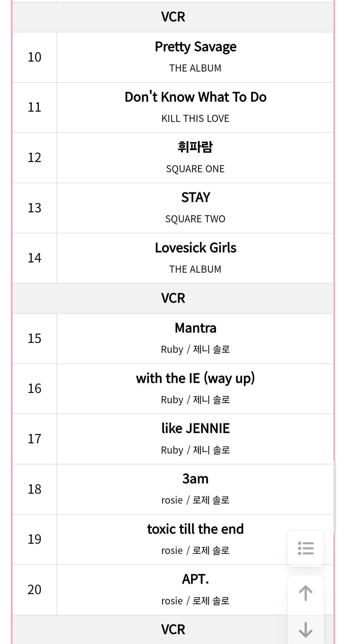Select with the IE (way up)
This screenshot has height=644, width=346.
[195, 378]
